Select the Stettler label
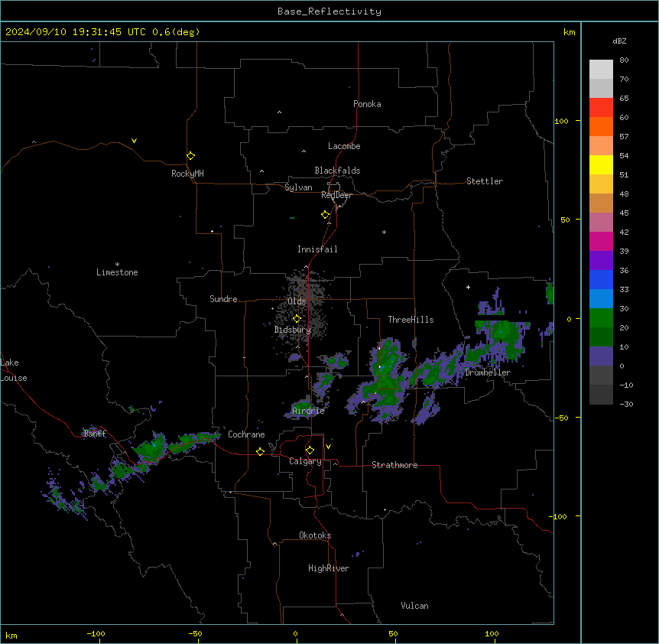 (x=485, y=181)
